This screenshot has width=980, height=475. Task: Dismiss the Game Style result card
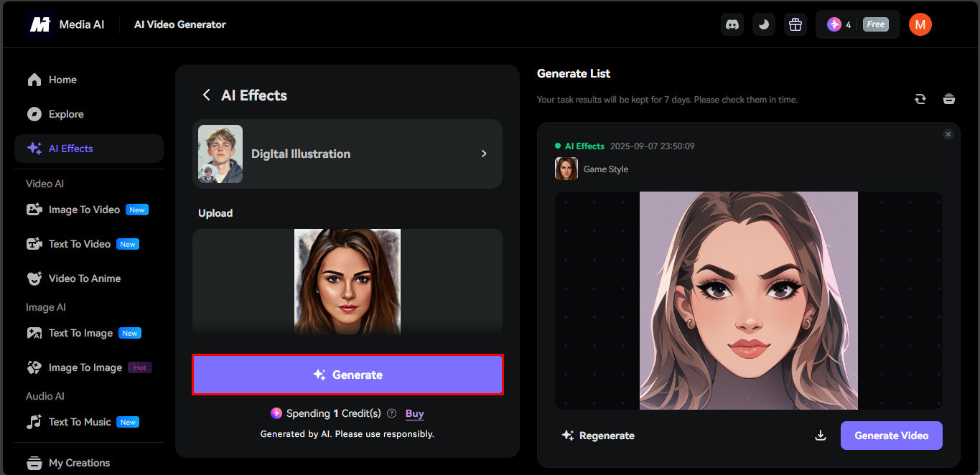click(x=948, y=133)
